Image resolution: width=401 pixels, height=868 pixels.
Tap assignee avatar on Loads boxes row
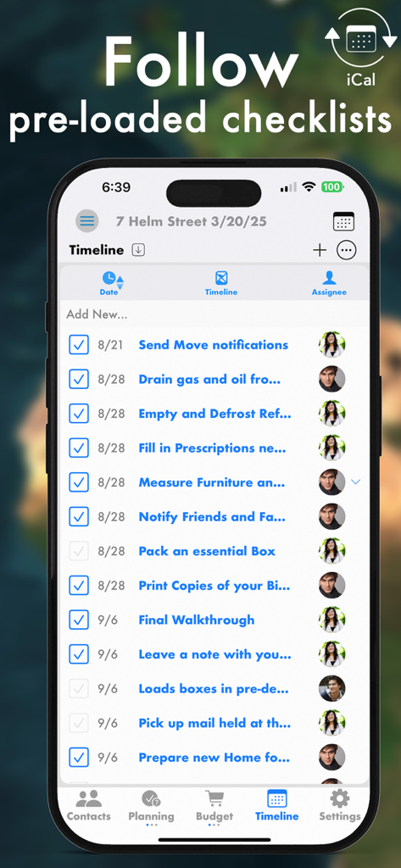(331, 688)
